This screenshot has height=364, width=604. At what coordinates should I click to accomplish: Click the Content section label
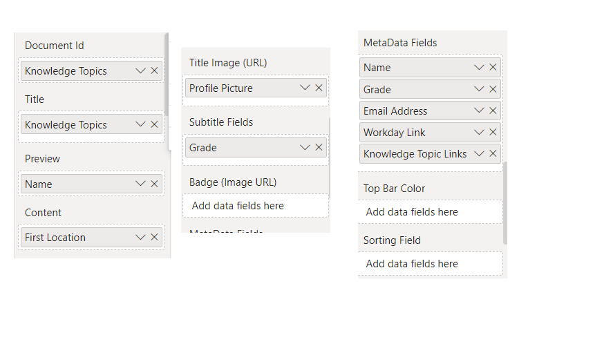coord(43,213)
